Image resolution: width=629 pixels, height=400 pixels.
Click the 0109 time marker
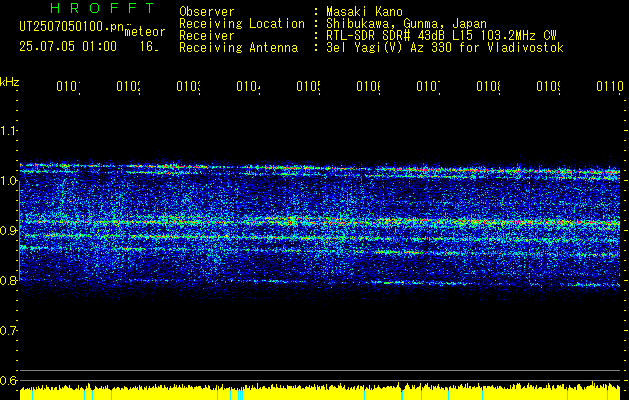pyautogui.click(x=548, y=86)
